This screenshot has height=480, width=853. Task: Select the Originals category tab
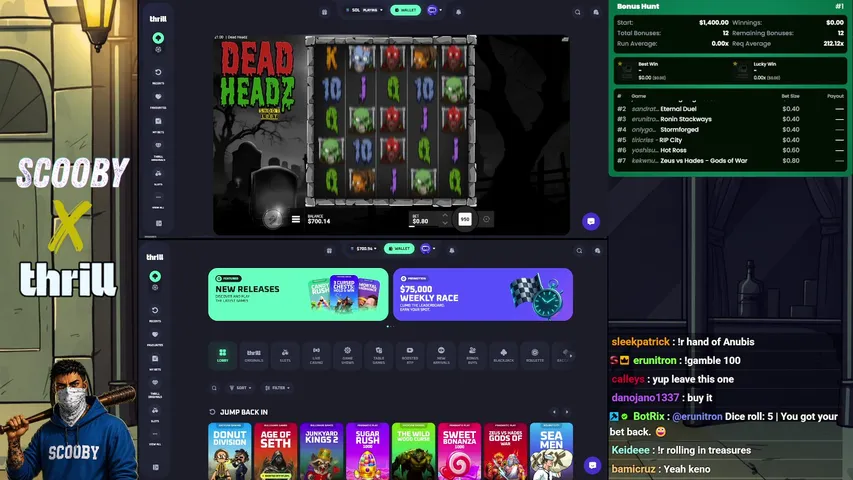click(x=254, y=355)
